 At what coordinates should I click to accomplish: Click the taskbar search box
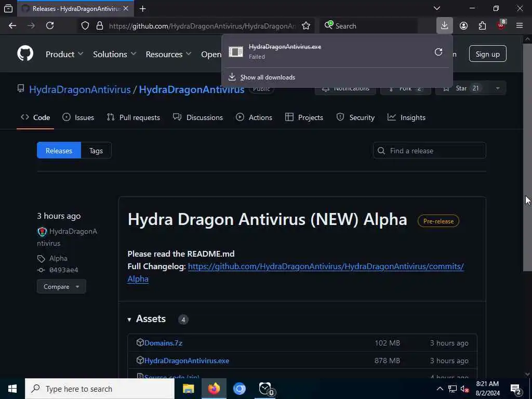pyautogui.click(x=100, y=389)
